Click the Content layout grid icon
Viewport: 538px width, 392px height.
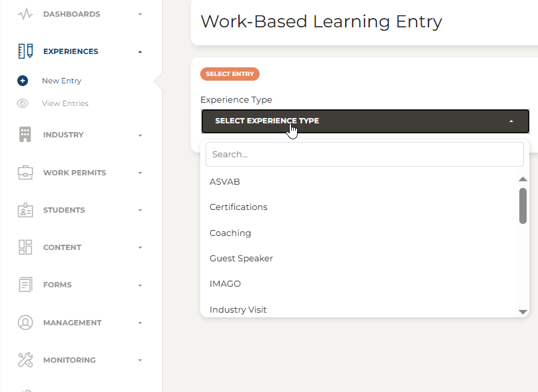(x=25, y=247)
